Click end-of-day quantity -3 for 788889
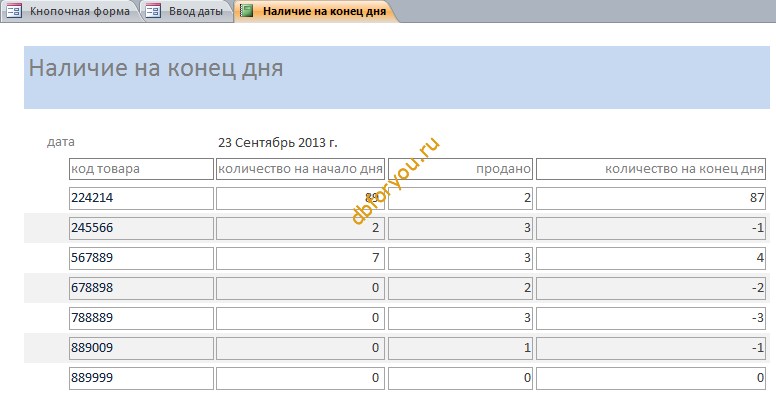This screenshot has width=776, height=395. [x=651, y=318]
